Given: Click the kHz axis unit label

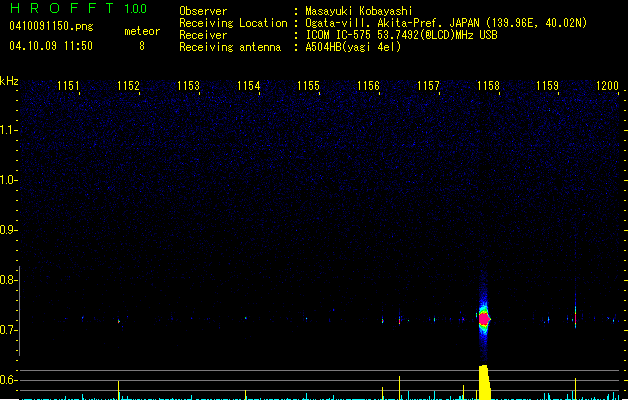Looking at the screenshot, I should [9, 81].
